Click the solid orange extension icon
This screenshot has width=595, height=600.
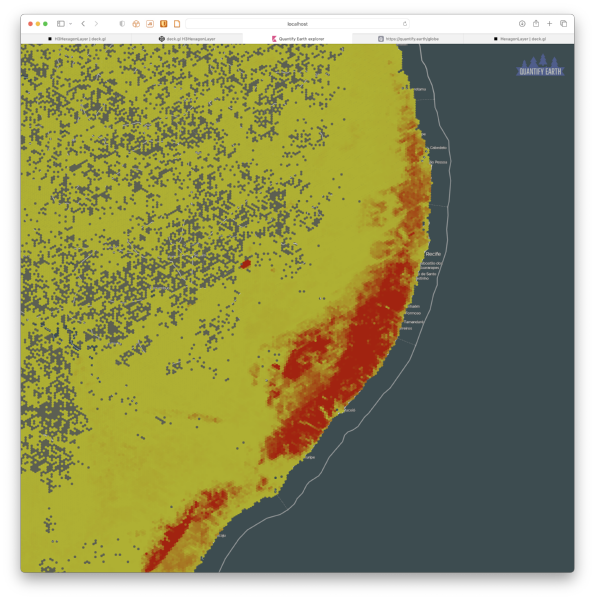coord(164,24)
